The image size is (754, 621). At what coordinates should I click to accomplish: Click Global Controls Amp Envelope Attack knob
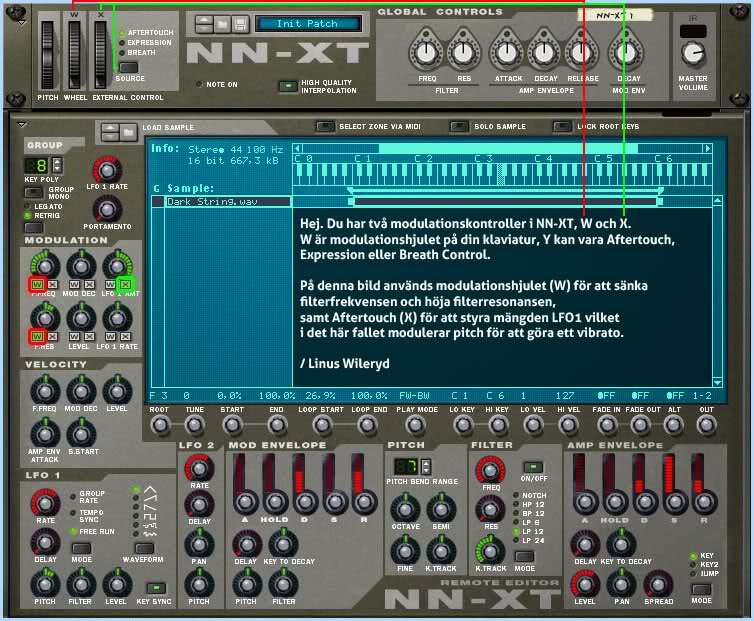click(506, 52)
